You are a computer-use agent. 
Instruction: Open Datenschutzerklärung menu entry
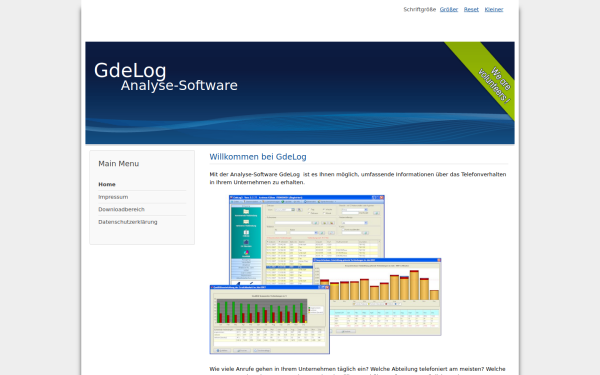(128, 222)
